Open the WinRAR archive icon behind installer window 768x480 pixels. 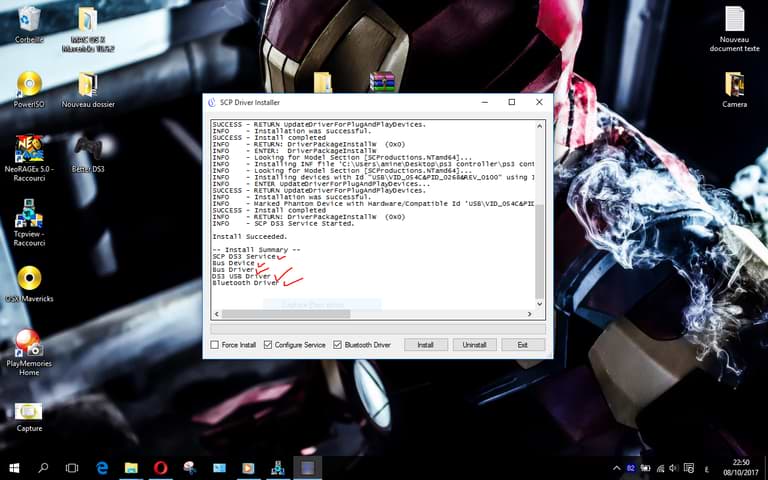tap(382, 82)
